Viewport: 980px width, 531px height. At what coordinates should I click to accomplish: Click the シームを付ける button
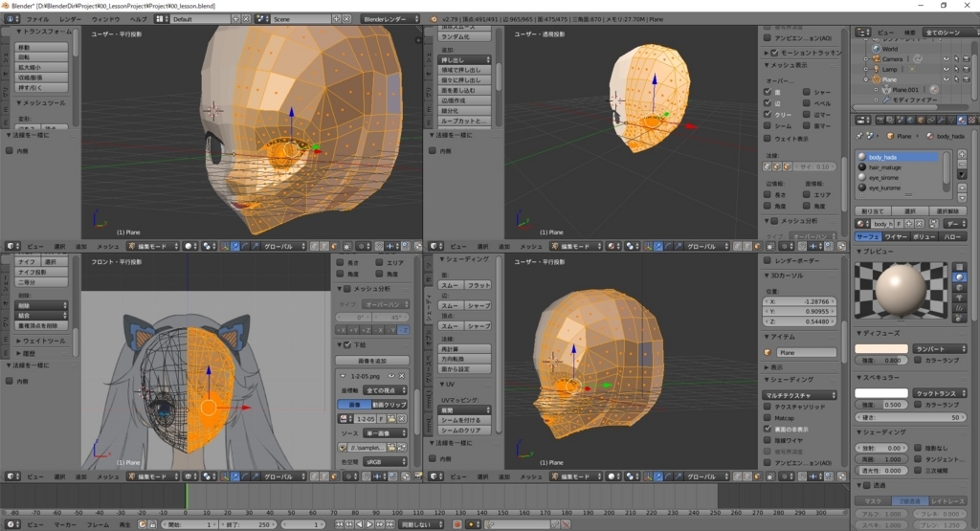click(x=465, y=420)
